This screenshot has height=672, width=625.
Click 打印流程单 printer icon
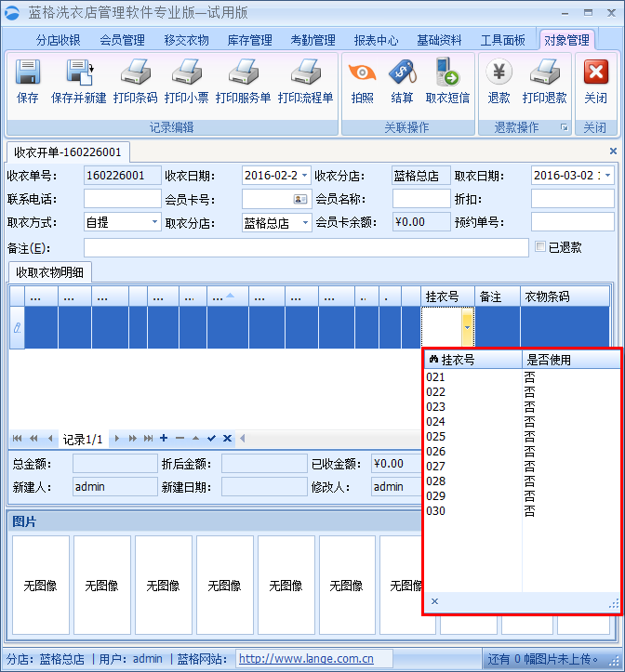[305, 72]
